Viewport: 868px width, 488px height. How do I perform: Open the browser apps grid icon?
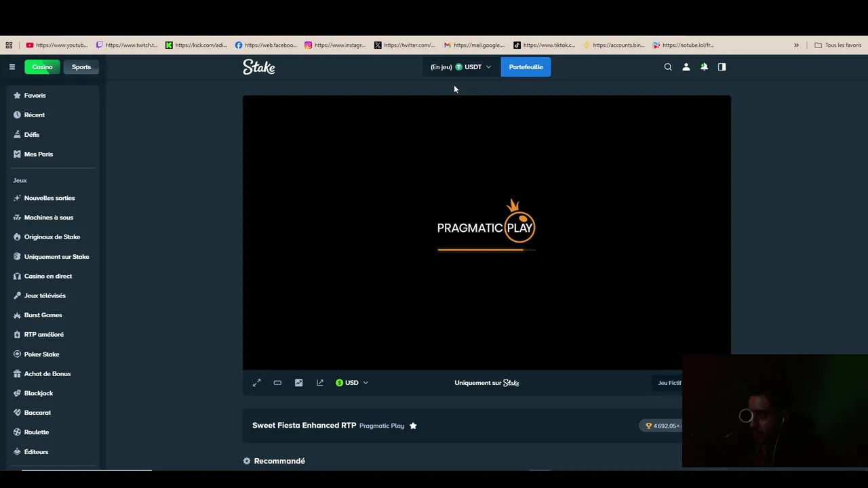click(9, 45)
